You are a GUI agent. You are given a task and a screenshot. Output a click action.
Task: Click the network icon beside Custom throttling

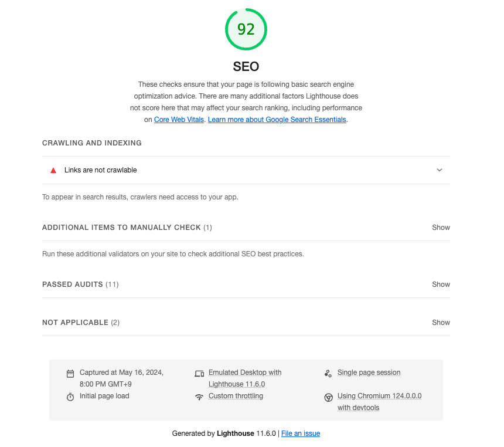tap(199, 397)
